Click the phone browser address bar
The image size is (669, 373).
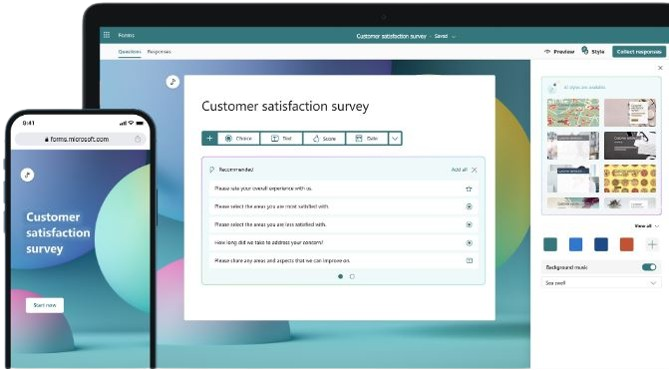tap(80, 139)
